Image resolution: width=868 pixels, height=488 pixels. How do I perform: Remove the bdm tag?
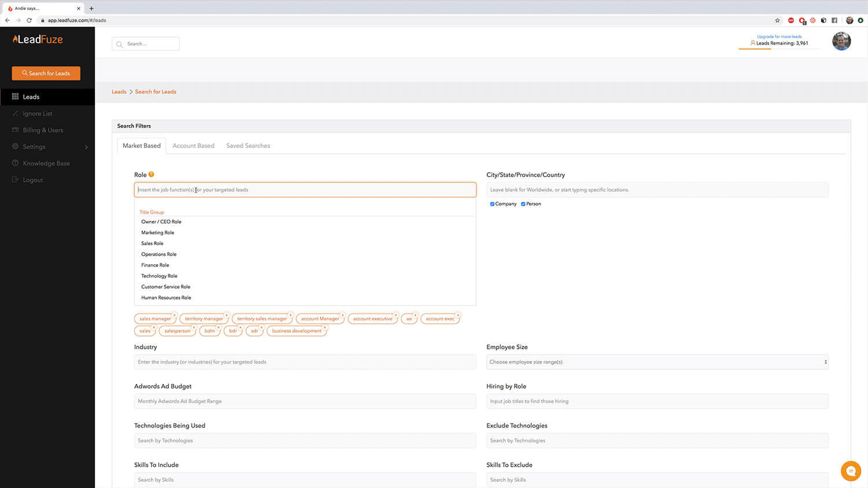pos(218,327)
